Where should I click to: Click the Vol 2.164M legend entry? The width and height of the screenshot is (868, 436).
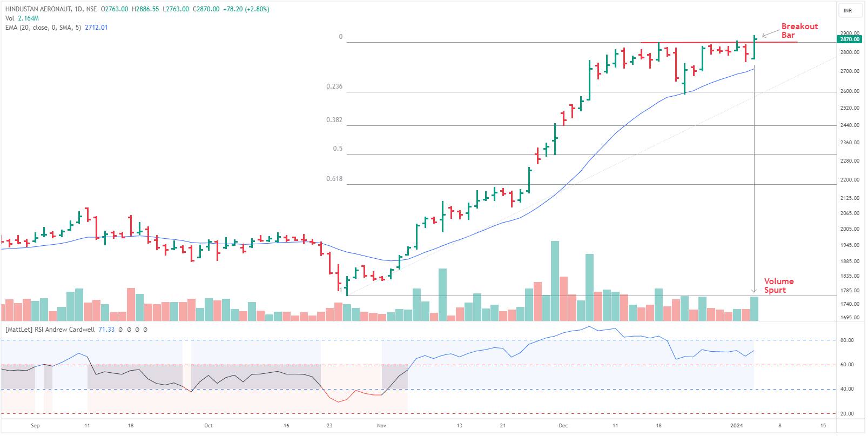22,18
